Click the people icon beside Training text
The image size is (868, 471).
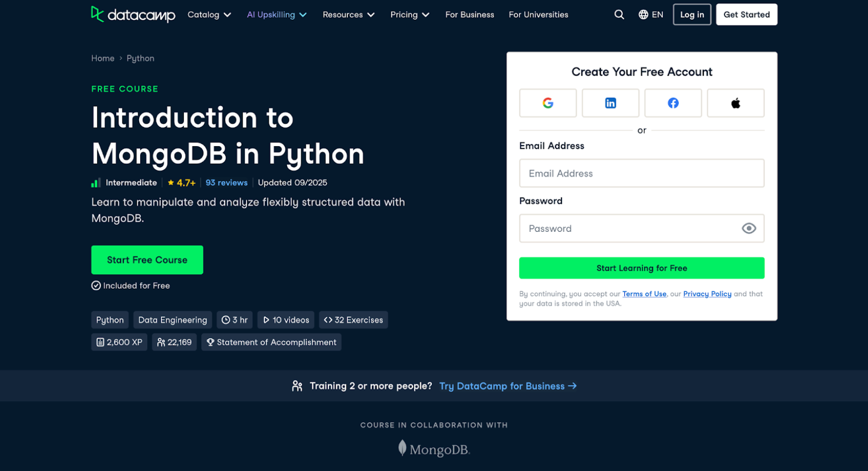tap(297, 386)
